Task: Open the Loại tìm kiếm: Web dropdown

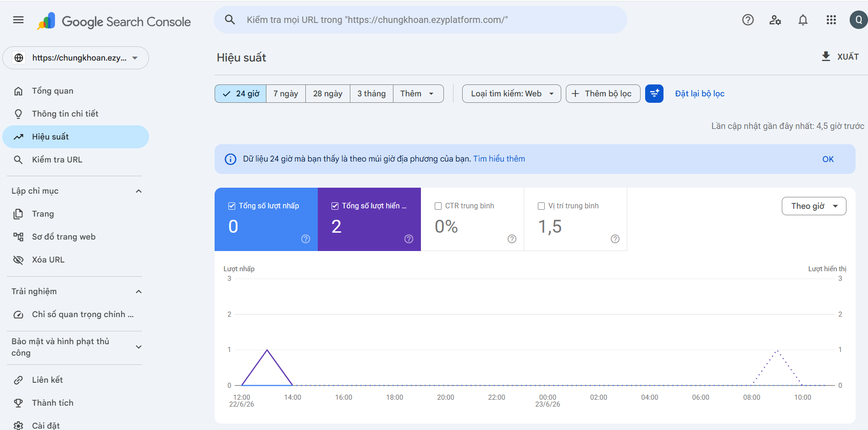Action: click(511, 94)
